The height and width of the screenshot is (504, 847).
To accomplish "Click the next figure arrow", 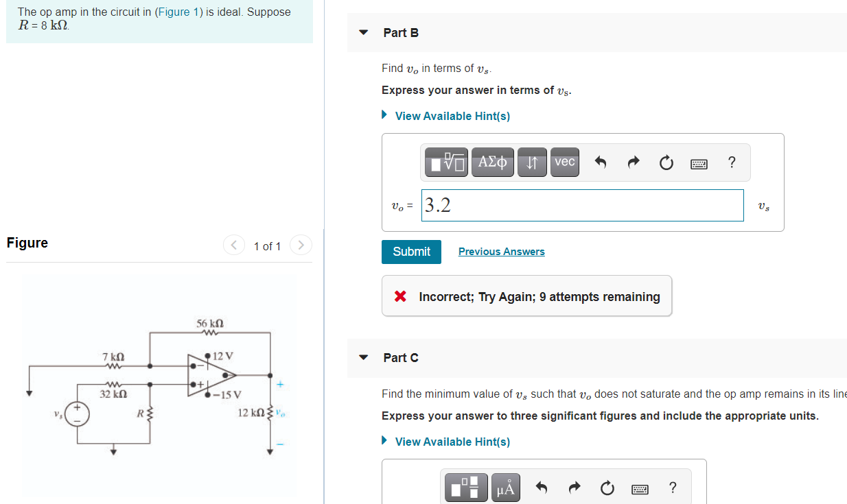I will tap(301, 245).
